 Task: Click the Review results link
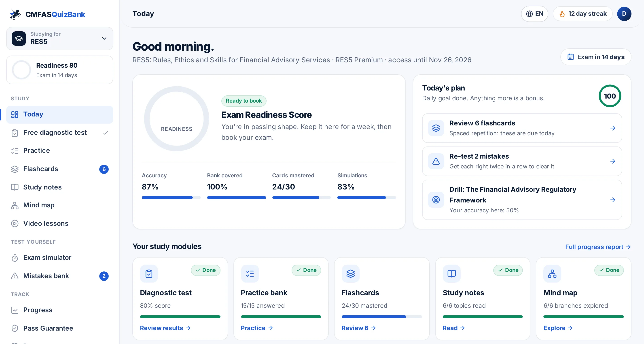point(165,328)
